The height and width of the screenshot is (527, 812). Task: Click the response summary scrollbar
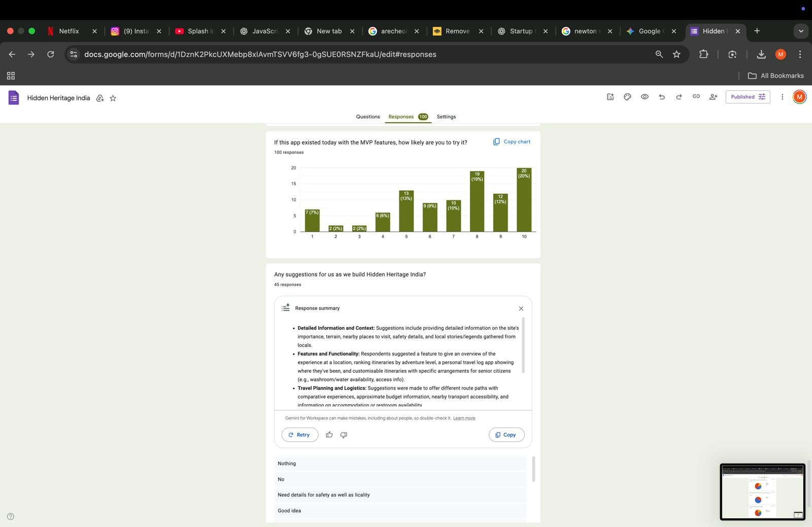point(523,345)
